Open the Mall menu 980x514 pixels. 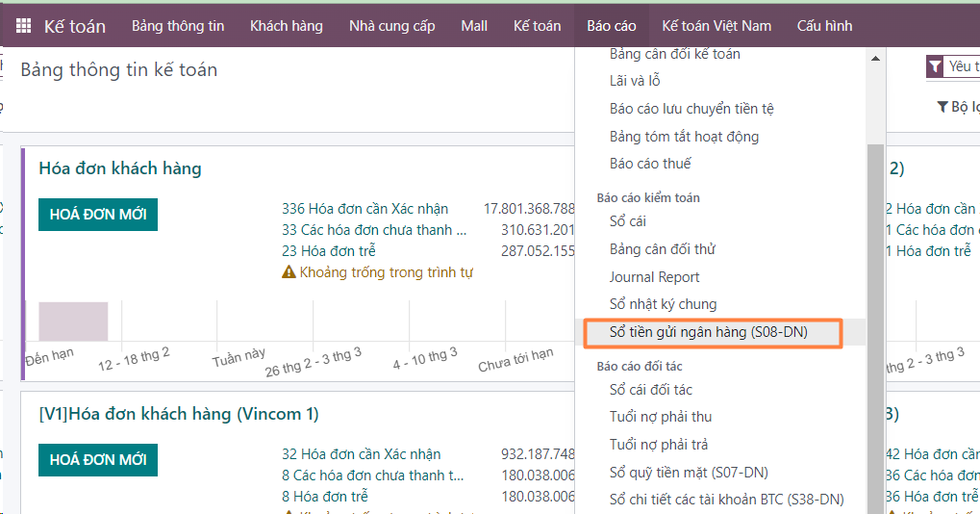[474, 26]
